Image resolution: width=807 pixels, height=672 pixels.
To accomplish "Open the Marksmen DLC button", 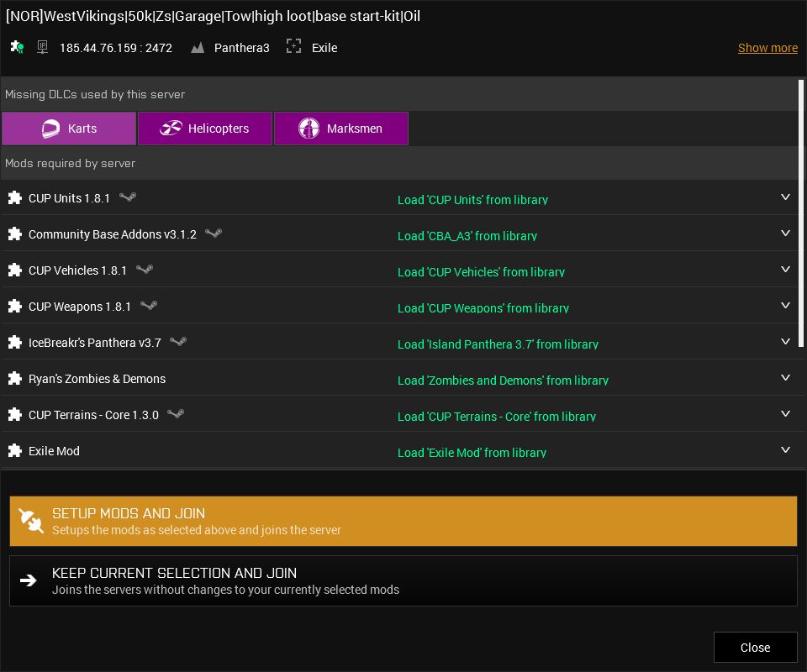I will [x=341, y=129].
